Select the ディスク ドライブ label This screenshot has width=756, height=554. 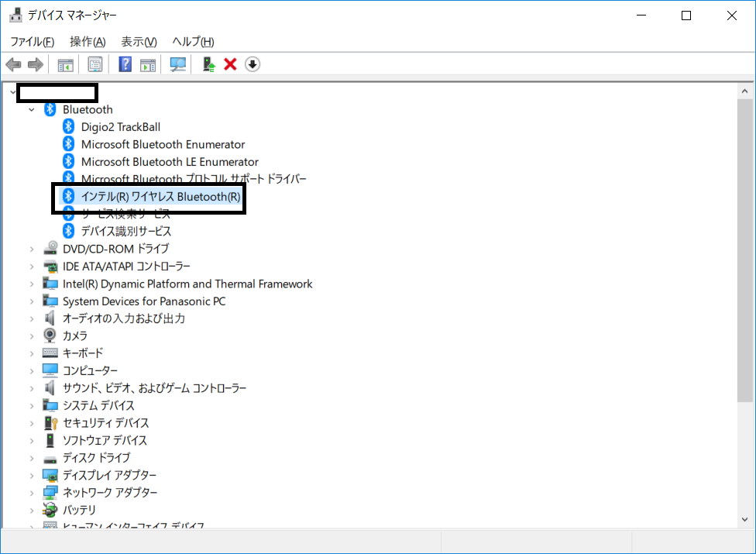coord(96,458)
